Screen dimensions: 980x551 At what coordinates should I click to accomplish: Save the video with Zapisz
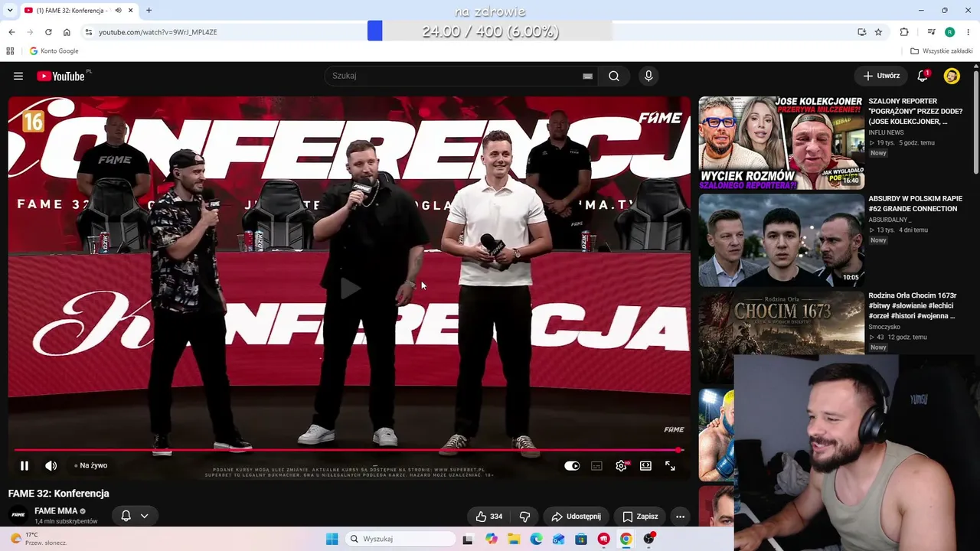click(640, 517)
